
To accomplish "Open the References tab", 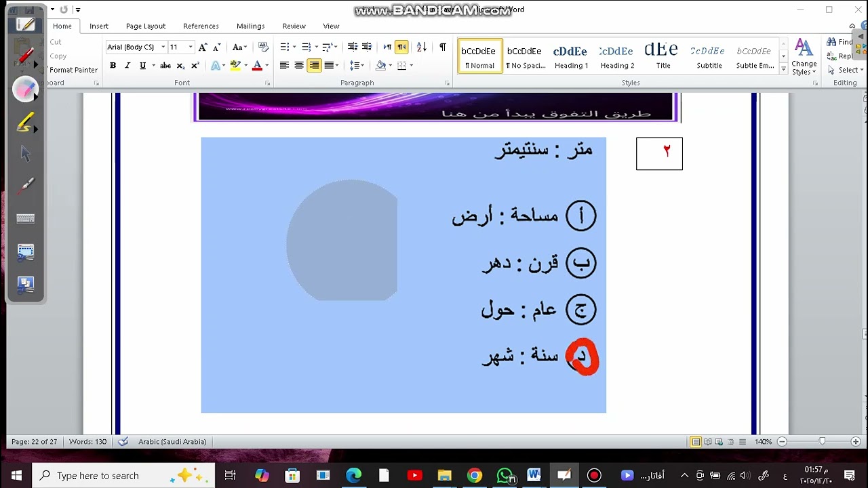I will click(201, 26).
